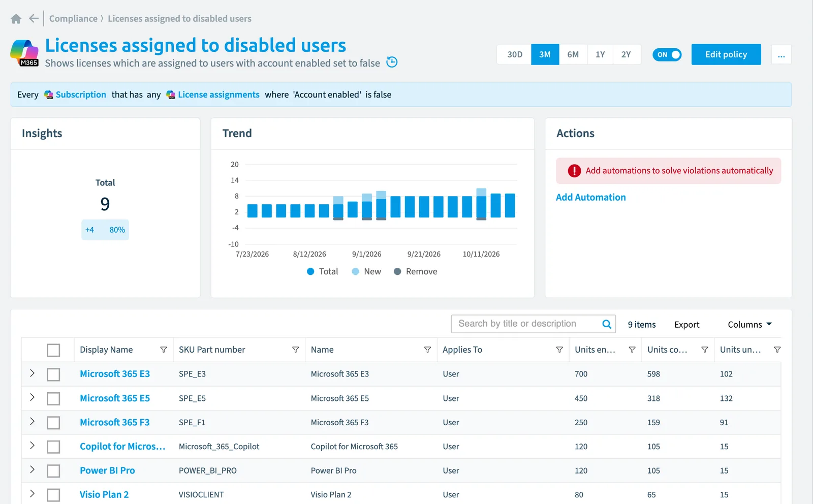Image resolution: width=813 pixels, height=504 pixels.
Task: Open the SKU Part number column filter
Action: pos(295,350)
